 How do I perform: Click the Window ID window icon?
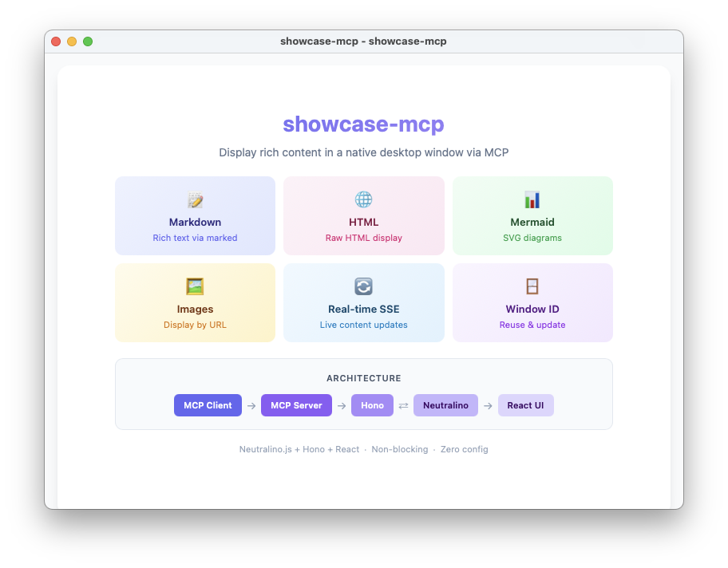pos(532,286)
